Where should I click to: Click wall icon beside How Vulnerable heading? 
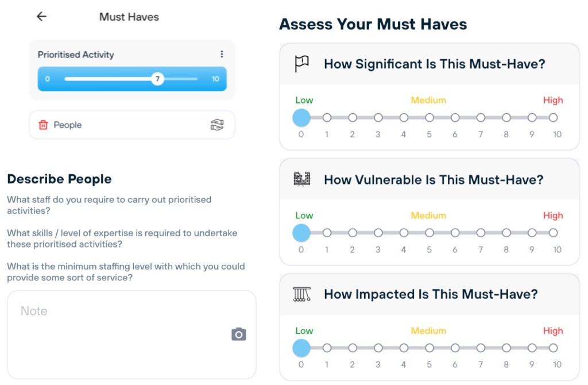[302, 179]
